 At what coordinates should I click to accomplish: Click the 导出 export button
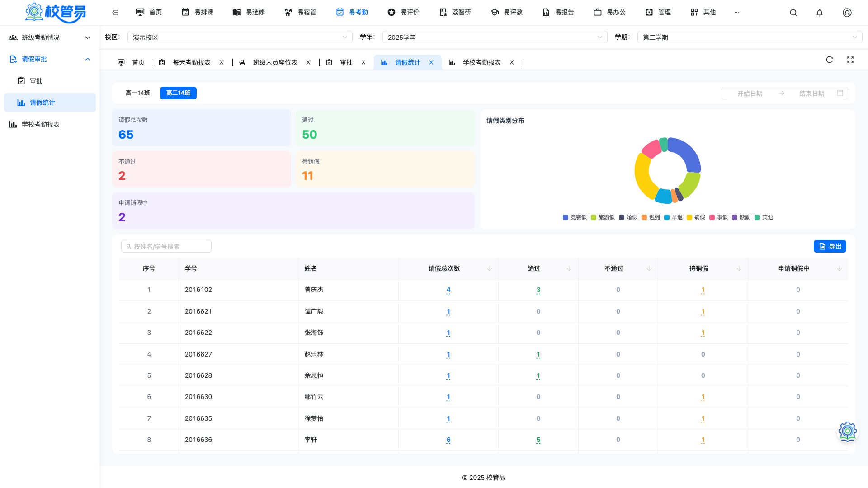pyautogui.click(x=830, y=246)
